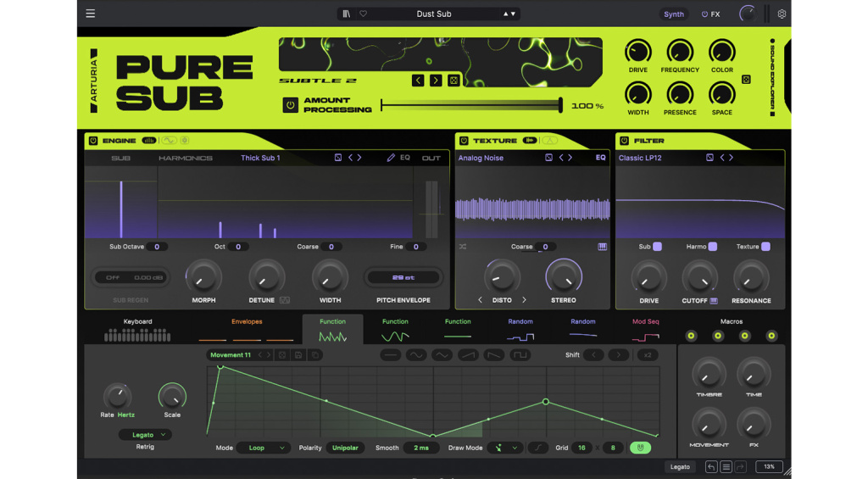Open the Legato retrig dropdown
The height and width of the screenshot is (479, 868).
[x=146, y=435]
